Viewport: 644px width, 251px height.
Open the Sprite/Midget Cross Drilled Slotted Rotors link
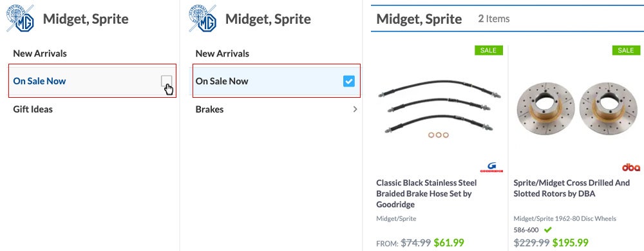click(x=572, y=188)
